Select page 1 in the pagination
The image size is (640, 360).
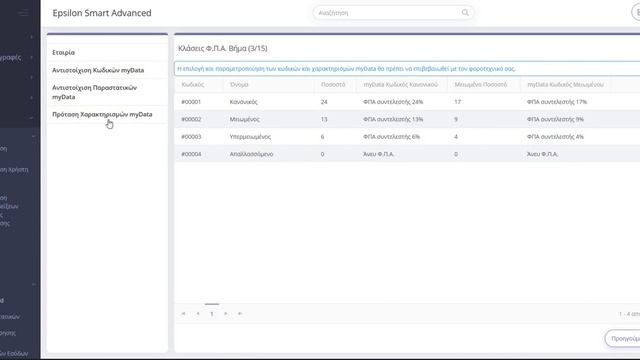pos(212,313)
